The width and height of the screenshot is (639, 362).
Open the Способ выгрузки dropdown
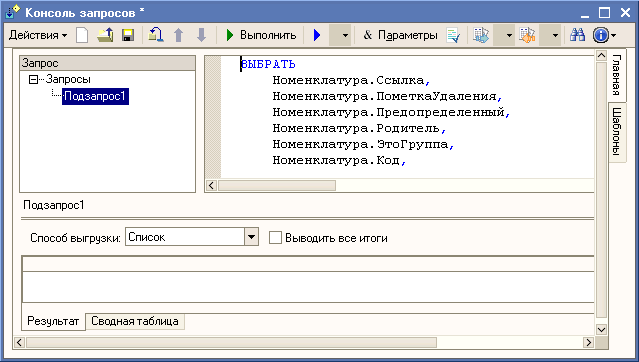(251, 237)
